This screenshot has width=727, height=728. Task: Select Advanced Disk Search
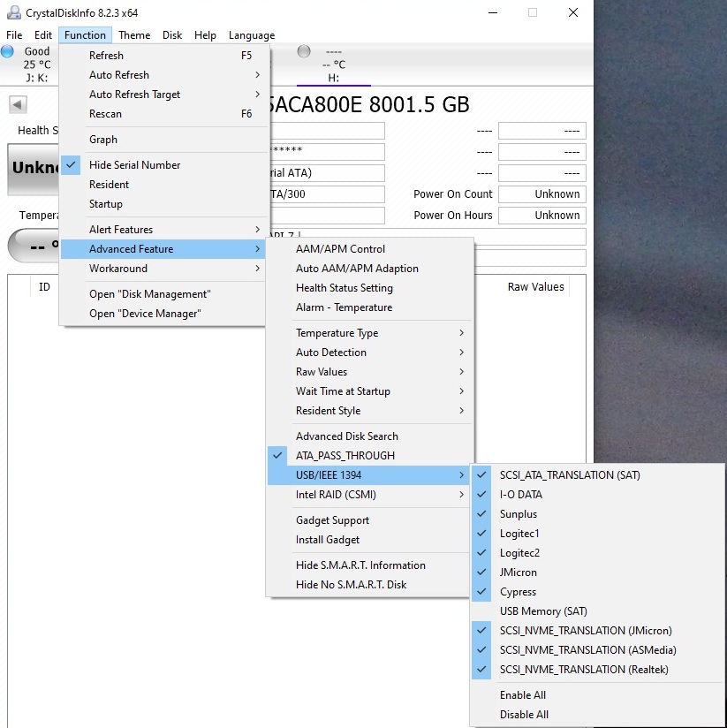coord(370,436)
